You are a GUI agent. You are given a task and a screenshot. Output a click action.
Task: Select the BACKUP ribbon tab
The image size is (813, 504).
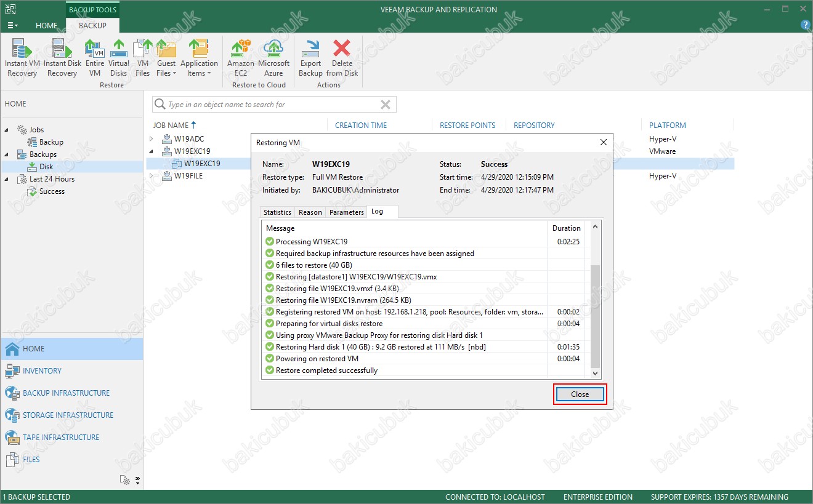(x=92, y=25)
